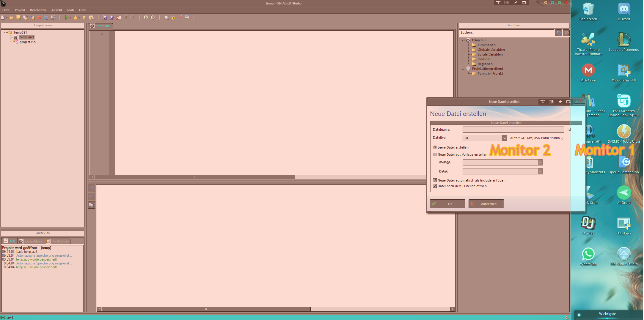Collapse the Projektübergreifend tree node
The image size is (644, 320).
click(463, 69)
